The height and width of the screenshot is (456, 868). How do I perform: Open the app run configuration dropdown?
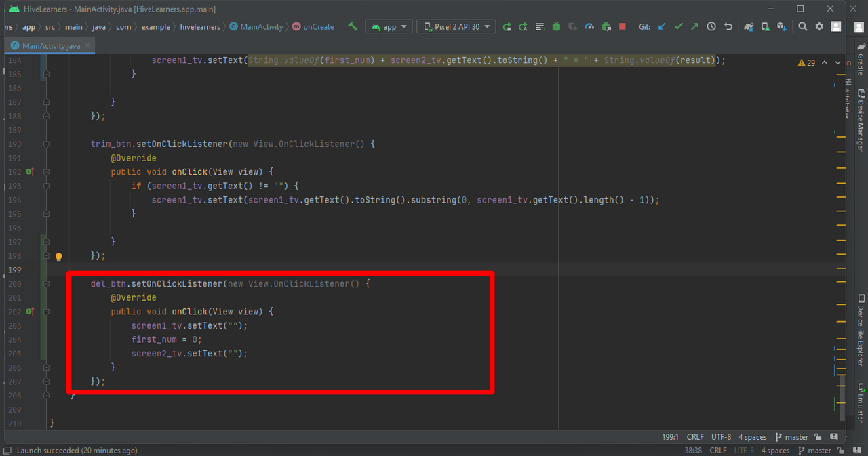(x=389, y=26)
